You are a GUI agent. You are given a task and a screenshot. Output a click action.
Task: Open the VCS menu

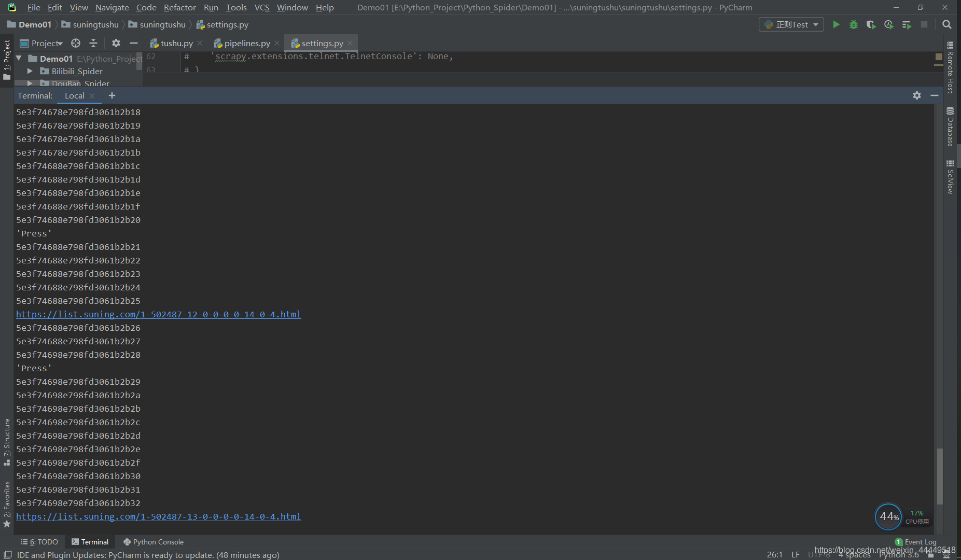(x=262, y=7)
